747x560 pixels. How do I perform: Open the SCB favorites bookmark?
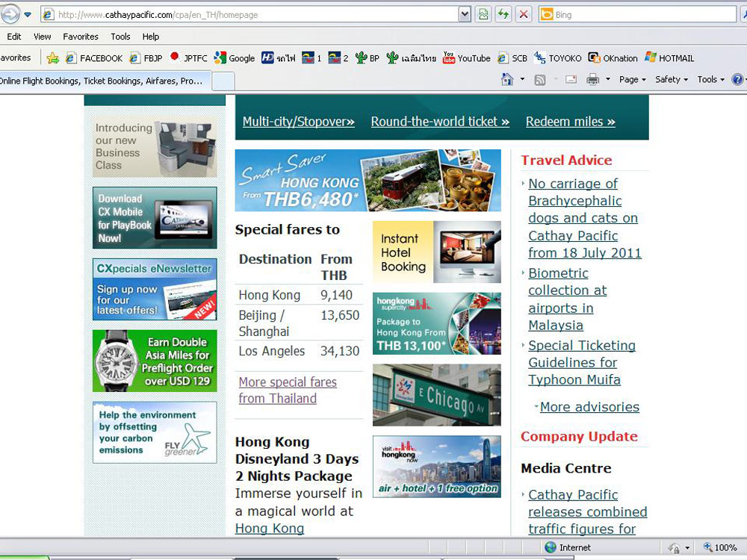(x=512, y=58)
